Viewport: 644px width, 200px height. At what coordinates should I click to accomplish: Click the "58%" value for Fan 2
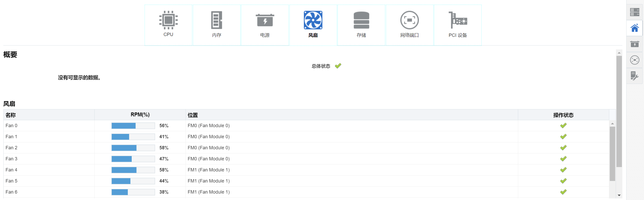coord(164,148)
